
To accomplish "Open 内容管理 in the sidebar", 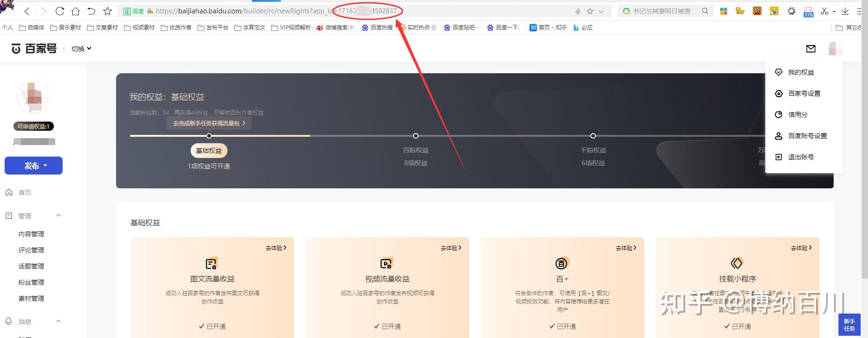I will coord(31,234).
